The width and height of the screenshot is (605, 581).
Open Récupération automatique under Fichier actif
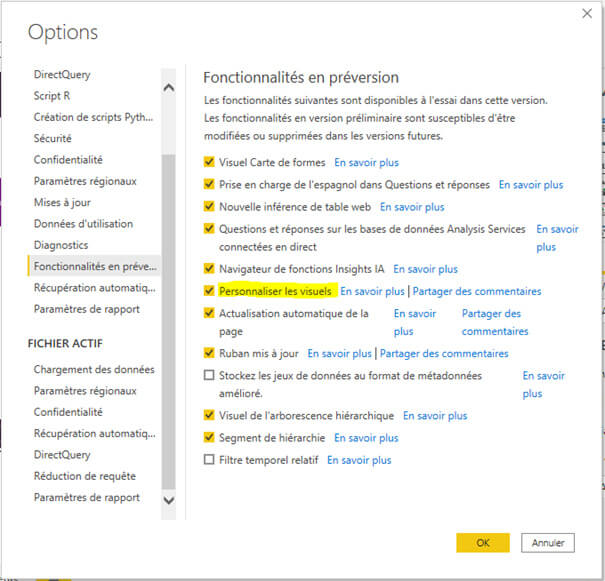95,434
